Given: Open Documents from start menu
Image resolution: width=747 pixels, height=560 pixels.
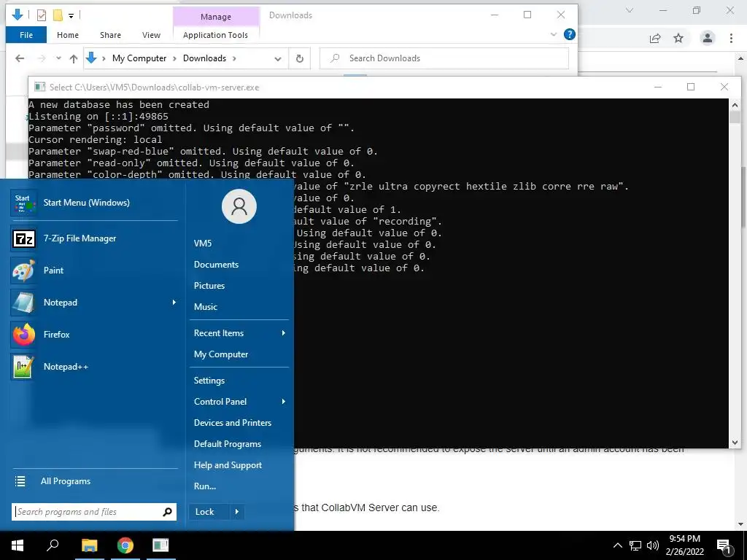Looking at the screenshot, I should pyautogui.click(x=216, y=264).
